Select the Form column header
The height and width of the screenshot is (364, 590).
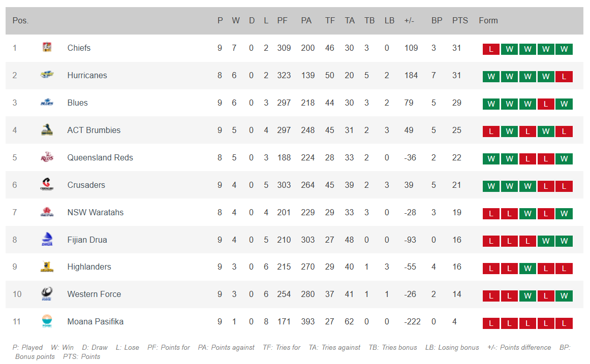[488, 21]
